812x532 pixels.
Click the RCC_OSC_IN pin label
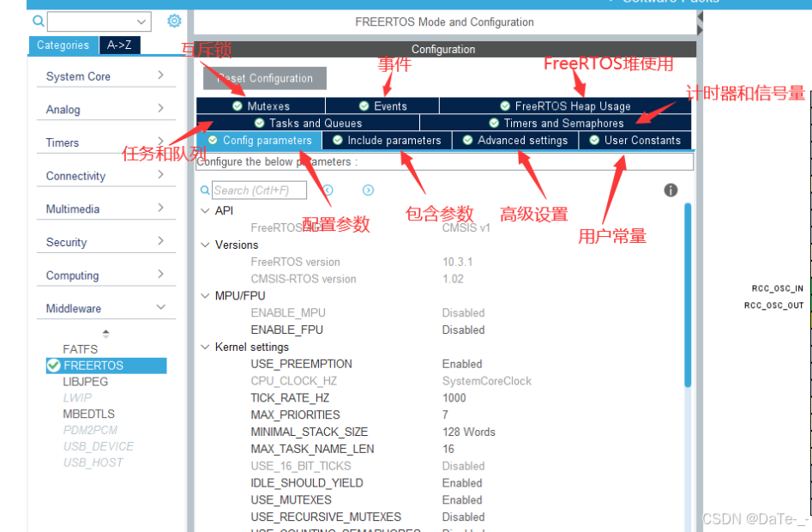tap(778, 288)
